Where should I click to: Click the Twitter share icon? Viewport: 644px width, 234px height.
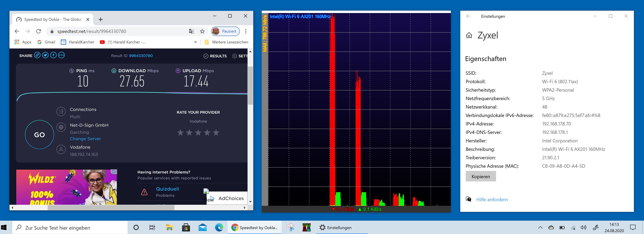45,55
